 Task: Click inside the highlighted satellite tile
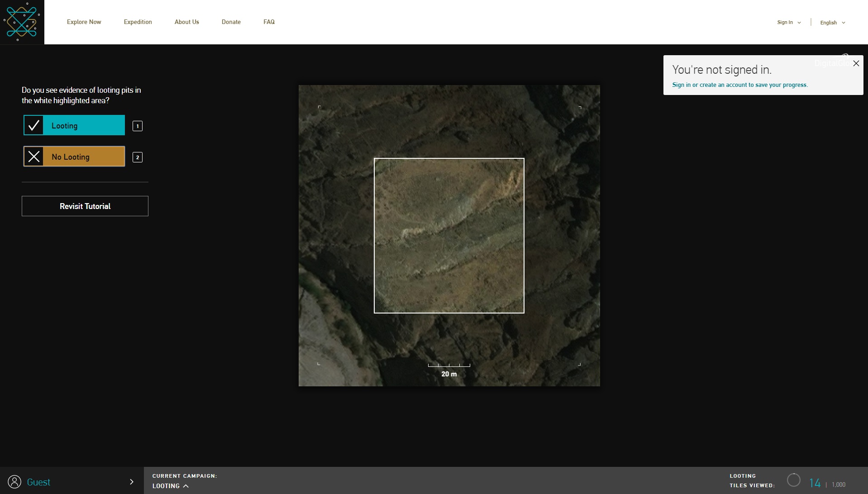[x=449, y=235]
